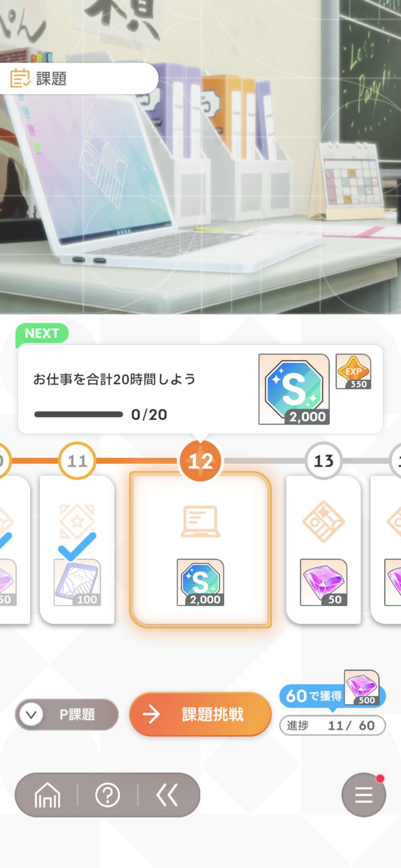
Task: Open the hamburger menu button
Action: coord(364,795)
